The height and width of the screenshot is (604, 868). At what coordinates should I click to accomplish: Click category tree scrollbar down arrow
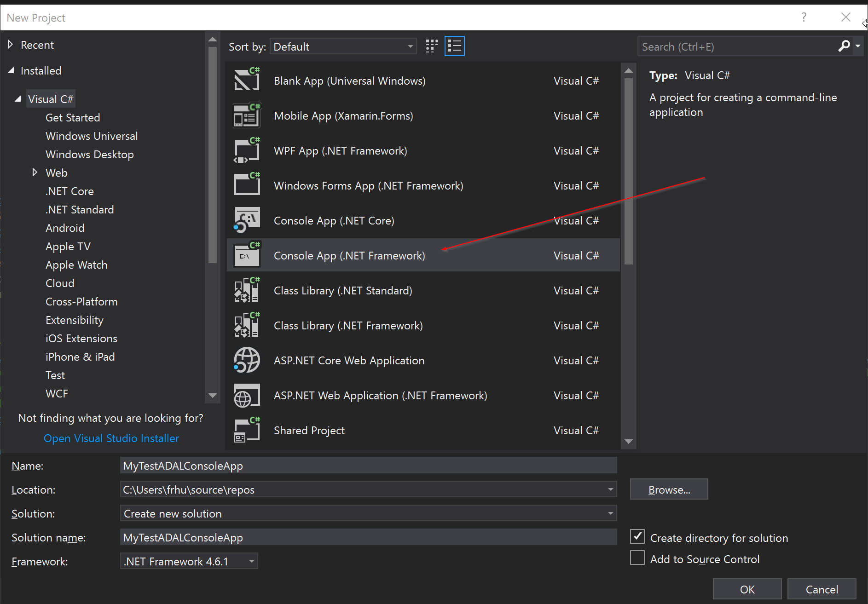coord(212,395)
